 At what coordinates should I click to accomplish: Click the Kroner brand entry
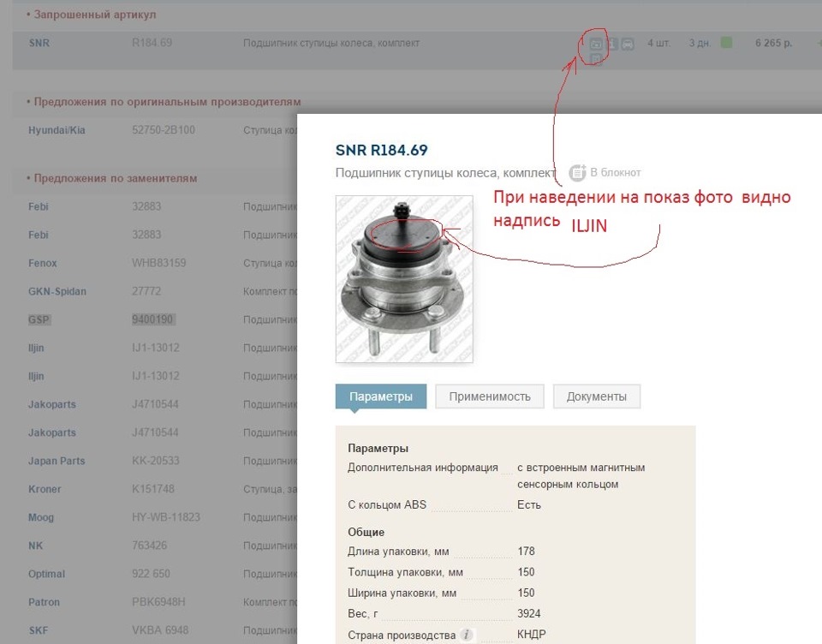tap(45, 489)
